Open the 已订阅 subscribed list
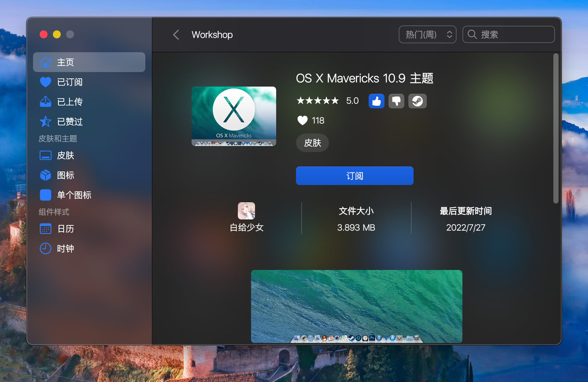 [x=89, y=82]
